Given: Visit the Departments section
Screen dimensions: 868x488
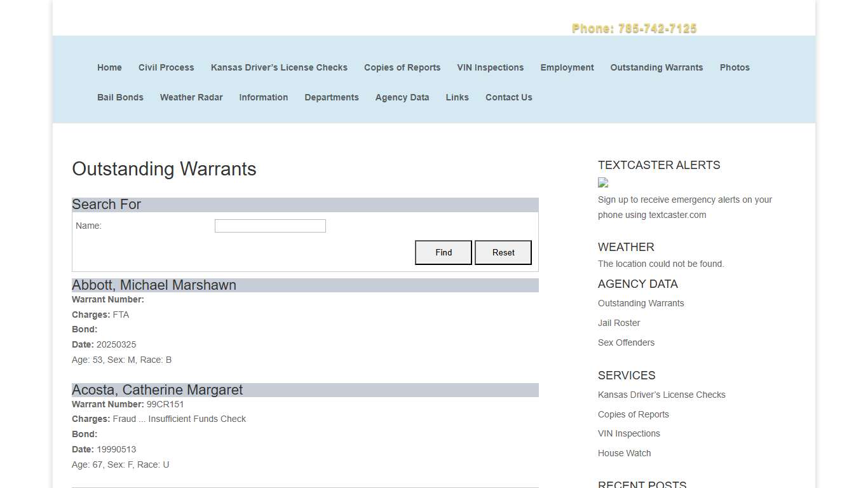Looking at the screenshot, I should (x=332, y=97).
